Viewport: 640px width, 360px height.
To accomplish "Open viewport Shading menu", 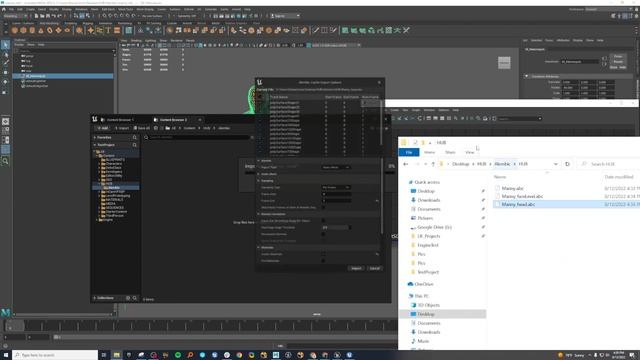I will click(x=136, y=41).
